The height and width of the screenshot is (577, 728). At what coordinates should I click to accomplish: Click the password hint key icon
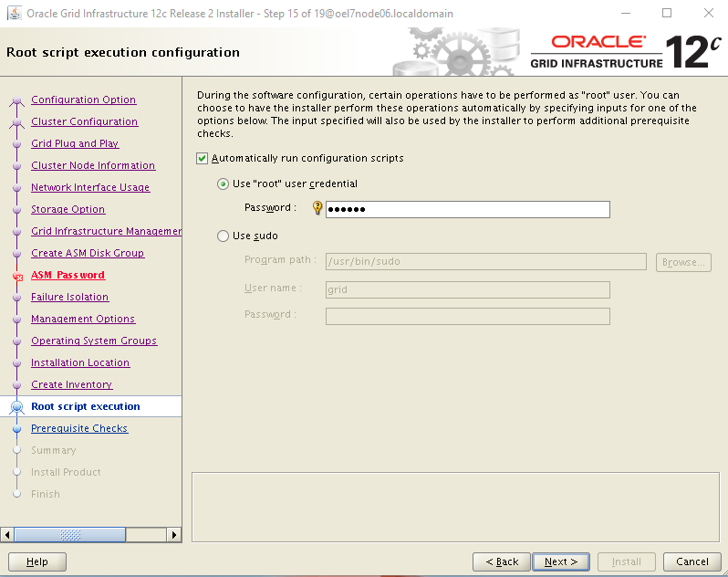(x=317, y=208)
